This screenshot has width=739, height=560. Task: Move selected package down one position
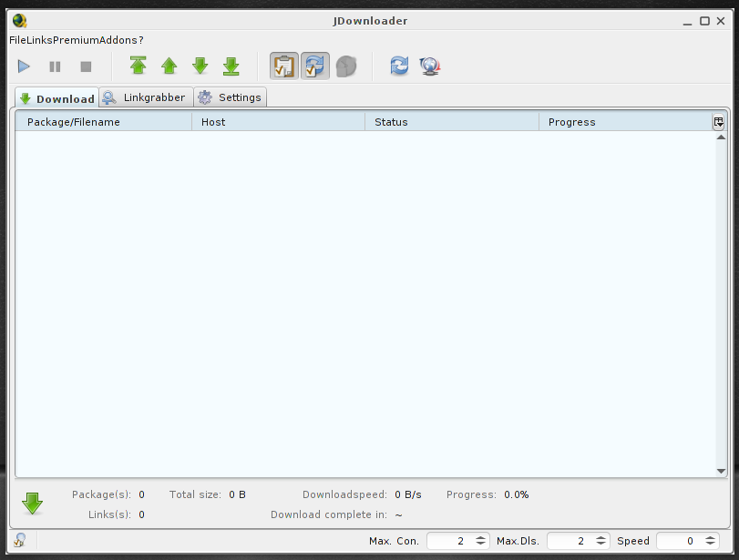(x=200, y=66)
